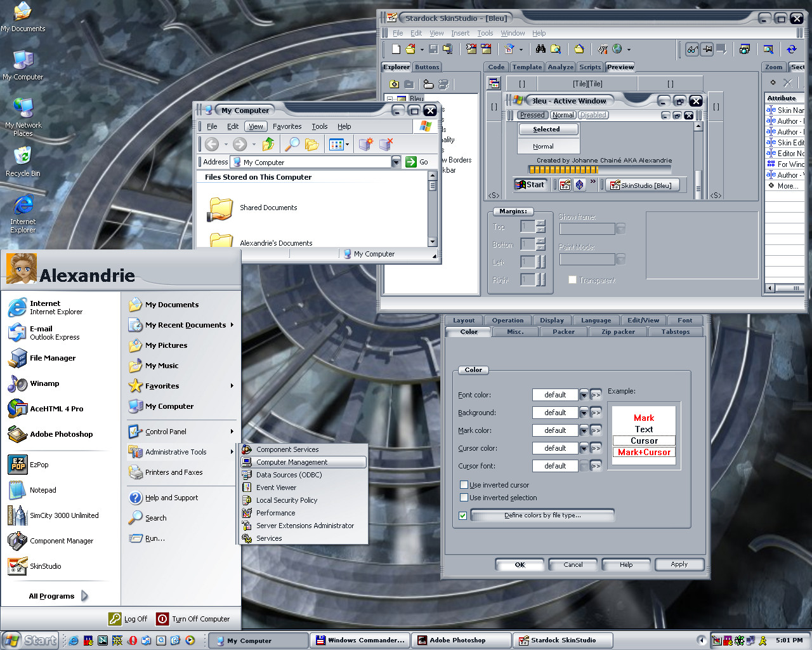Viewport: 812px width, 650px height.
Task: Switch to the Operation tab in configuration dialog
Action: [507, 321]
